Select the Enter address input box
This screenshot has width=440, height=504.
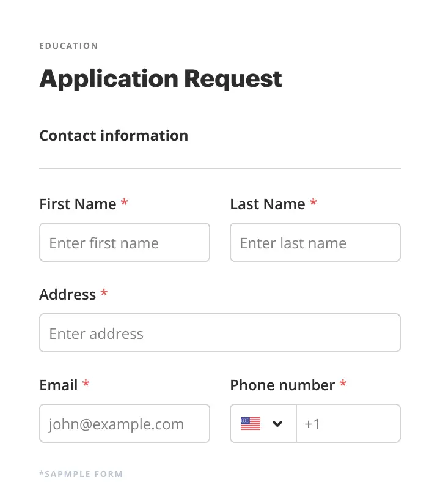220,333
